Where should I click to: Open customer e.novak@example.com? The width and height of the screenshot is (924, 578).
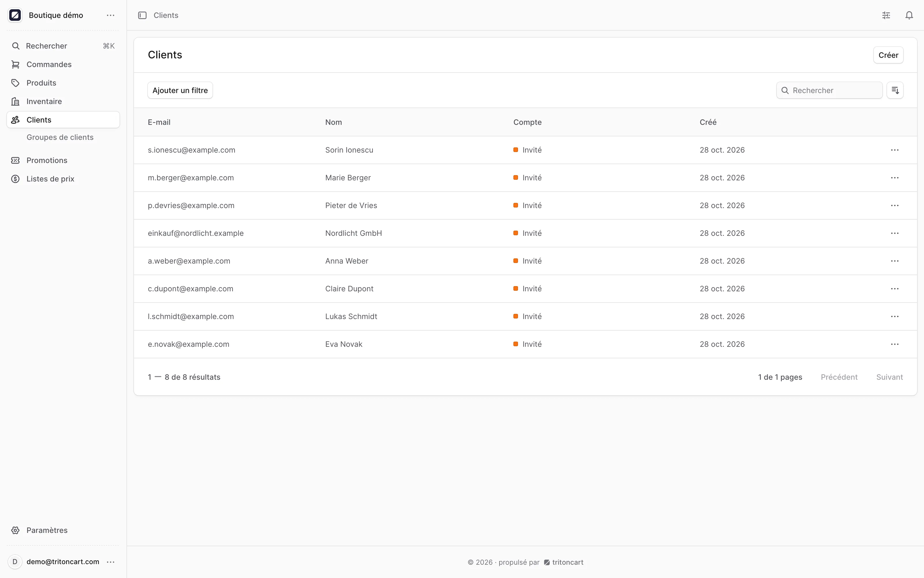tap(189, 344)
